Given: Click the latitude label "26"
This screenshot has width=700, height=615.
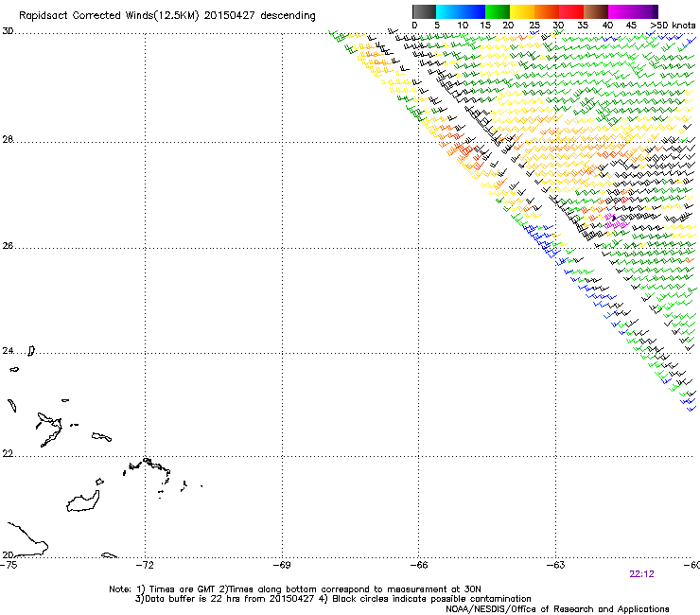Looking at the screenshot, I should point(8,246).
